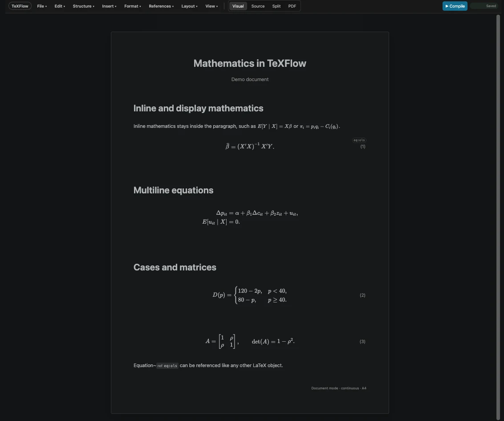Screen dimensions: 504x421
Task: Click equation number (3)
Action: pyautogui.click(x=362, y=342)
